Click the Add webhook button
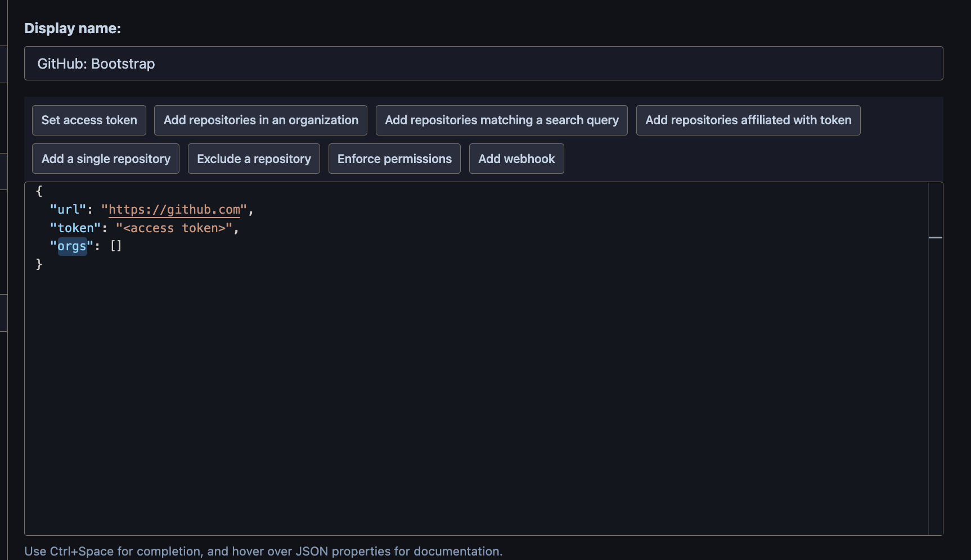Viewport: 971px width, 560px height. tap(516, 159)
